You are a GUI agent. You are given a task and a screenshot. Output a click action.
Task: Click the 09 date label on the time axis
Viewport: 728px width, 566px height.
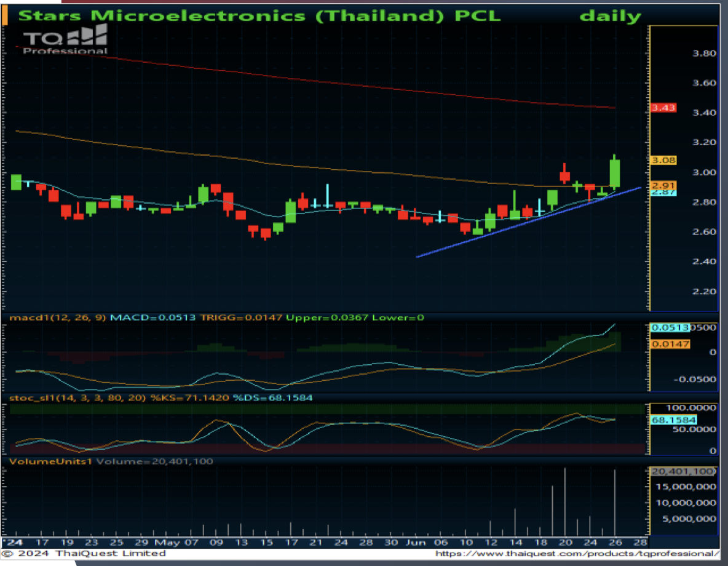tap(216, 542)
